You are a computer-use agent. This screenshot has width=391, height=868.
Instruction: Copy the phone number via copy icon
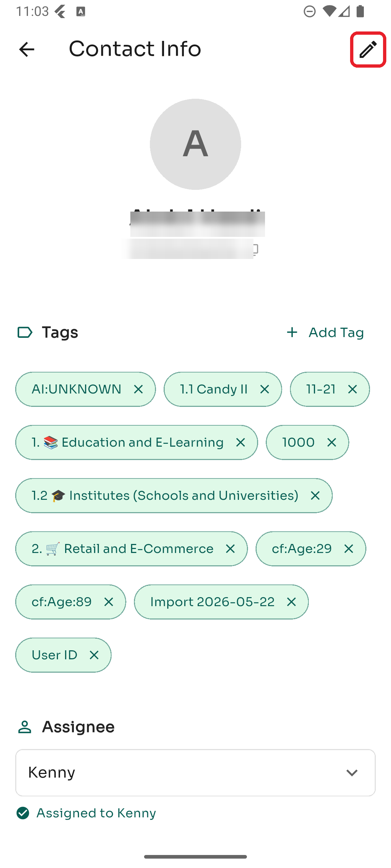pyautogui.click(x=255, y=249)
